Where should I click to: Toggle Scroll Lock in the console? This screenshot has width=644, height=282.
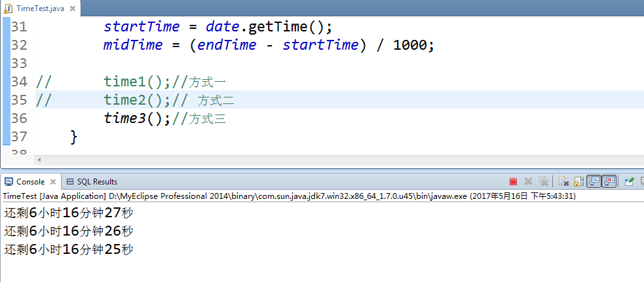point(578,182)
